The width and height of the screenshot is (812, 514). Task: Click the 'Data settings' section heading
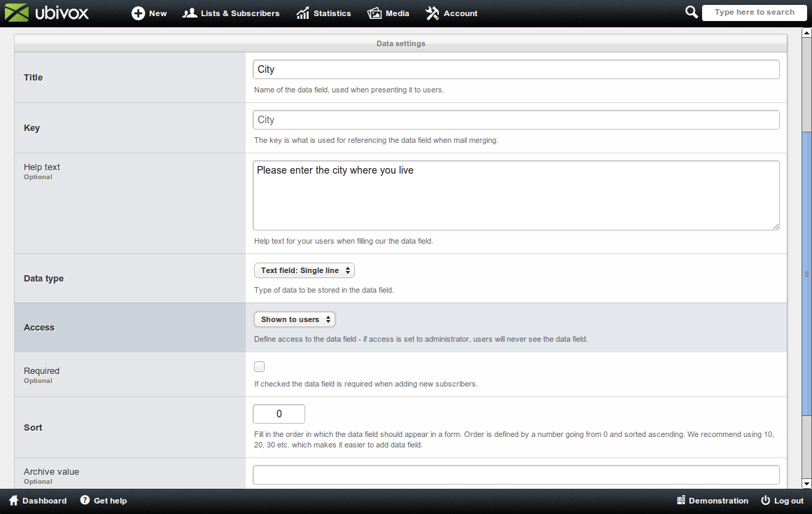[401, 43]
